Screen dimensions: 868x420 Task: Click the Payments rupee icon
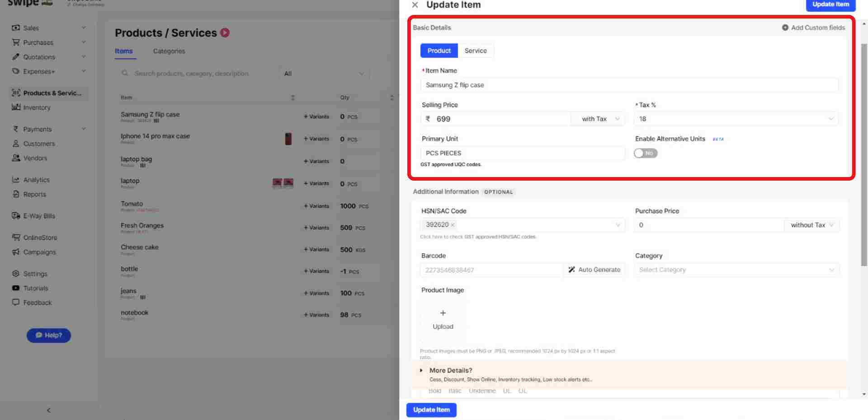point(16,129)
